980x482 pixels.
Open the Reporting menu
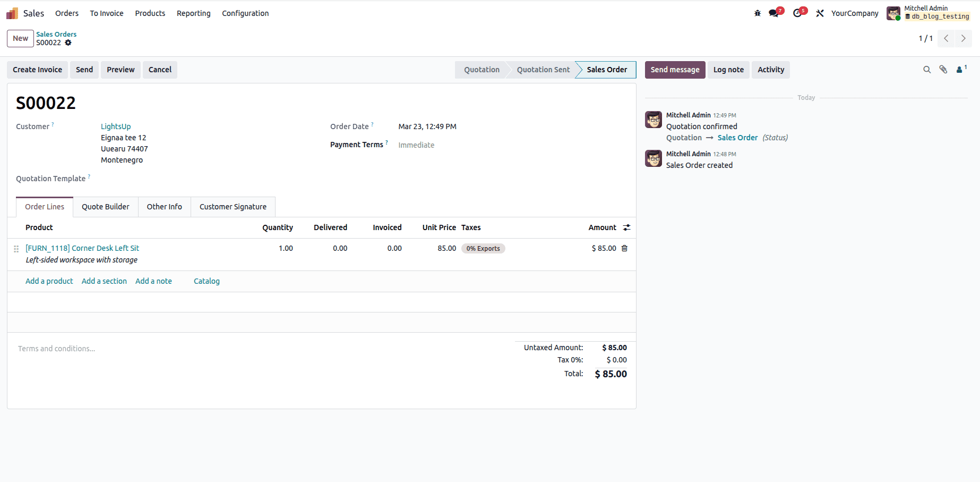click(193, 13)
